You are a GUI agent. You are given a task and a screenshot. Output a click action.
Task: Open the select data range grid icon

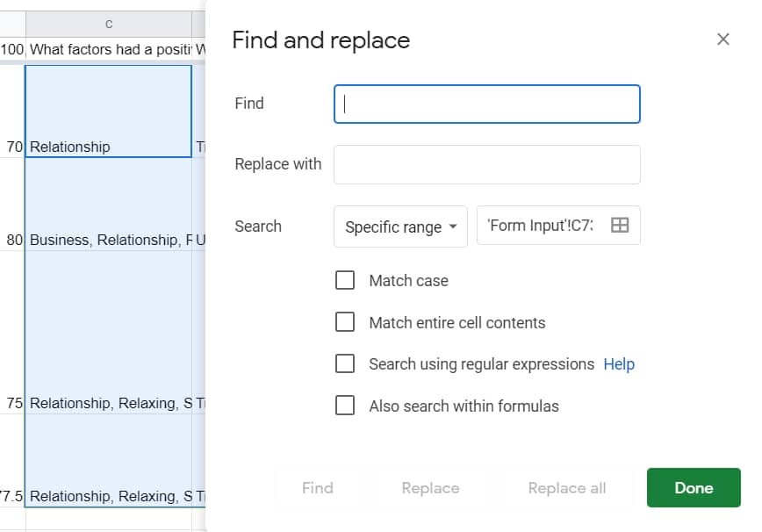pos(620,226)
